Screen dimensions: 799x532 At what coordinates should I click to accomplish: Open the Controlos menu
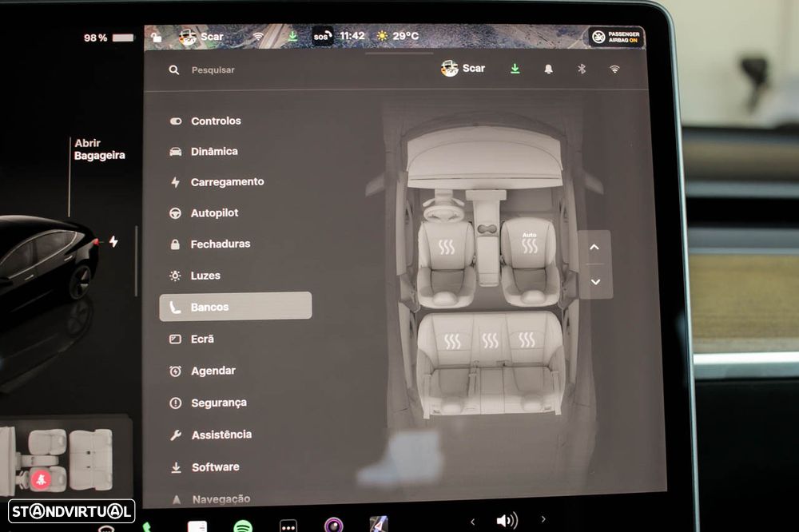(205, 121)
